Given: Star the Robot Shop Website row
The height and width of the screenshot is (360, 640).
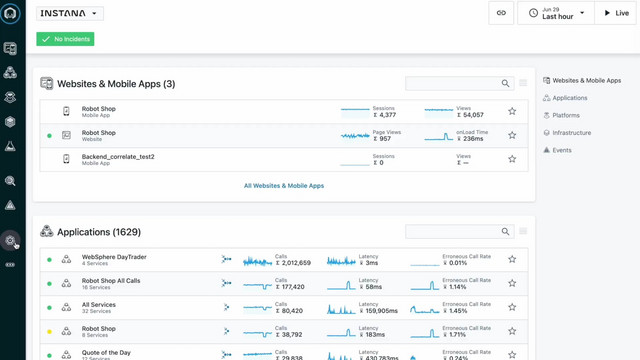Looking at the screenshot, I should (512, 135).
